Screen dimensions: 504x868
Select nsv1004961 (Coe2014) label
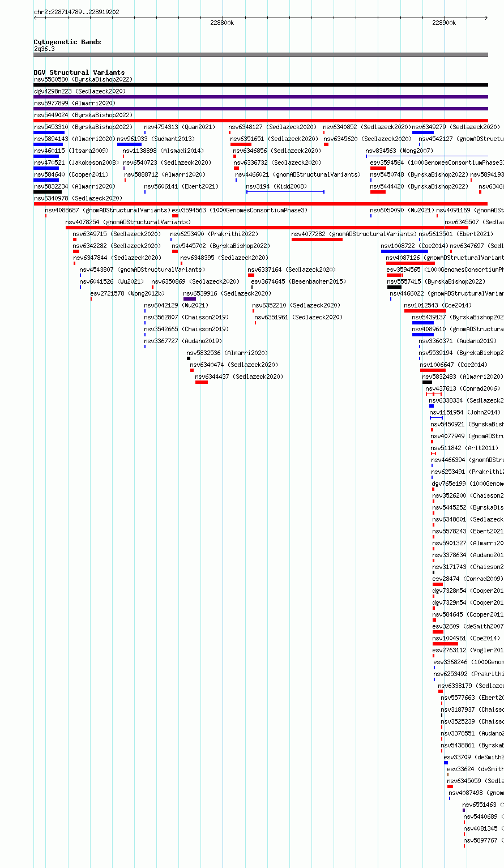[467, 638]
